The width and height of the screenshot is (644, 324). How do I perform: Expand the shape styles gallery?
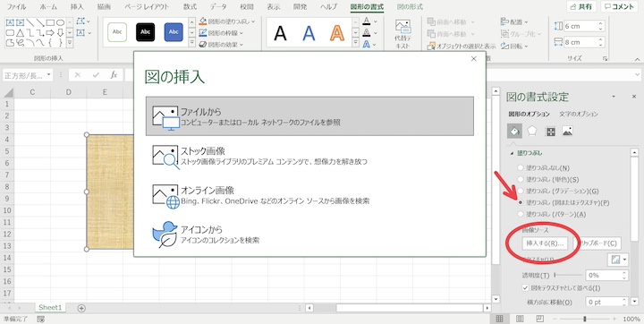(x=191, y=42)
